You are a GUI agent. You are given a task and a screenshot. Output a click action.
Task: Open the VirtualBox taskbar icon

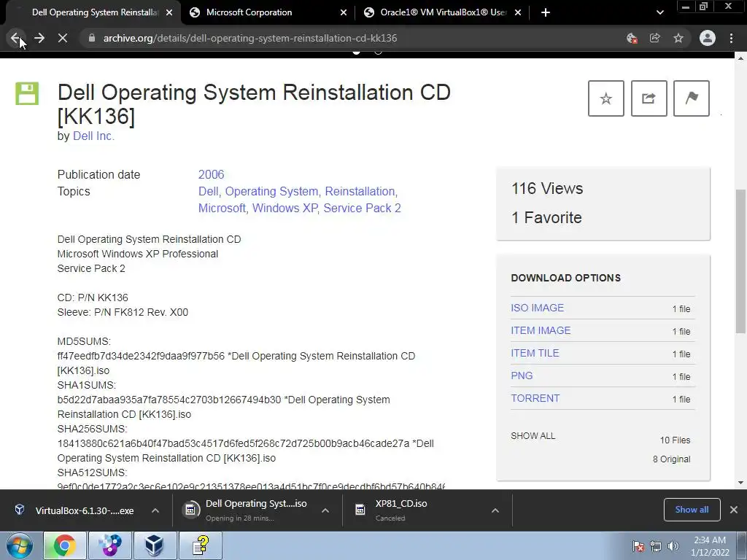coord(155,545)
